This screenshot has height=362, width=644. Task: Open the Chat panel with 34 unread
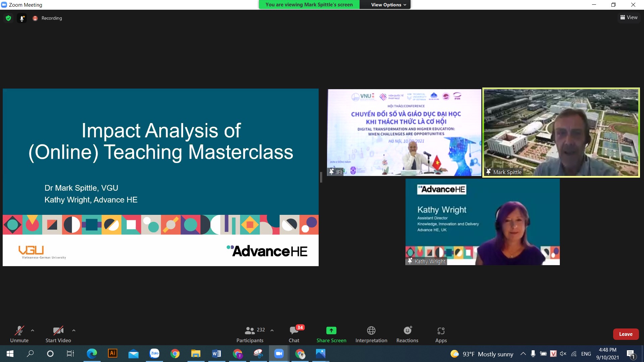click(294, 334)
